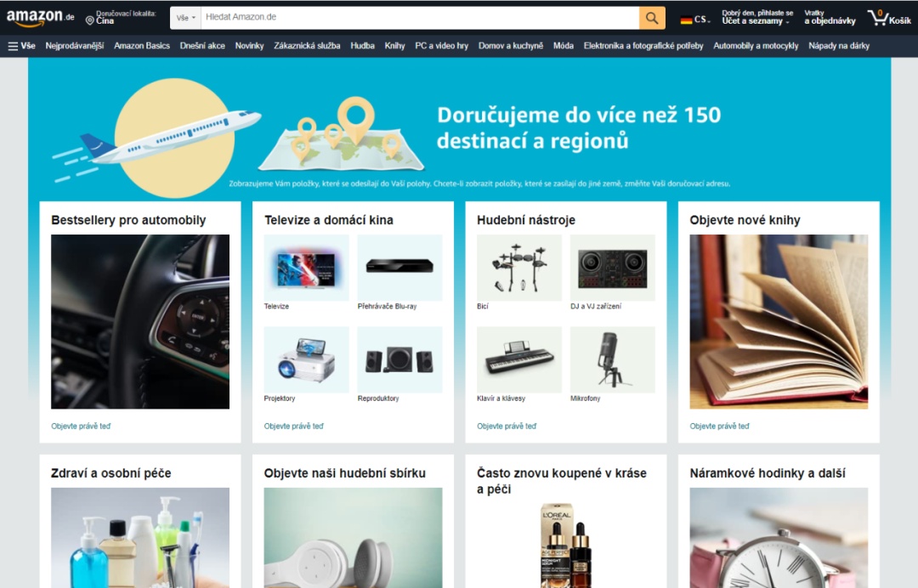
Task: Open Nejprodávanější in navigation bar
Action: [x=74, y=46]
